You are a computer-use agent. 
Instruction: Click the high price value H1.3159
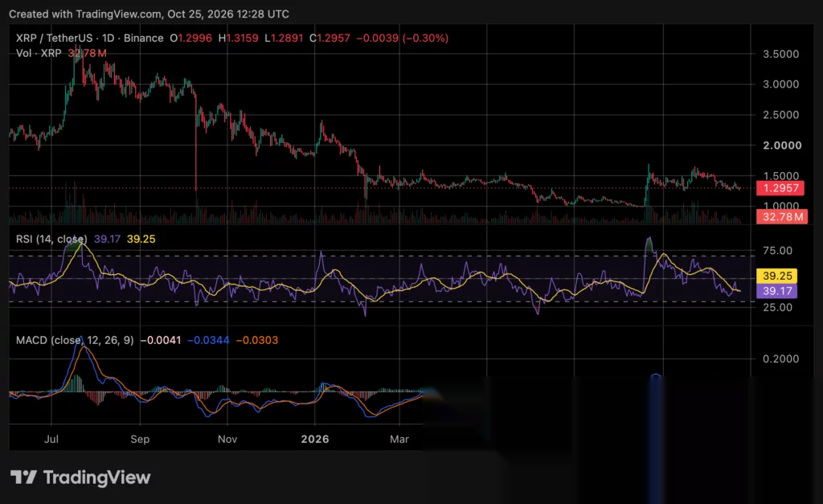coord(238,38)
